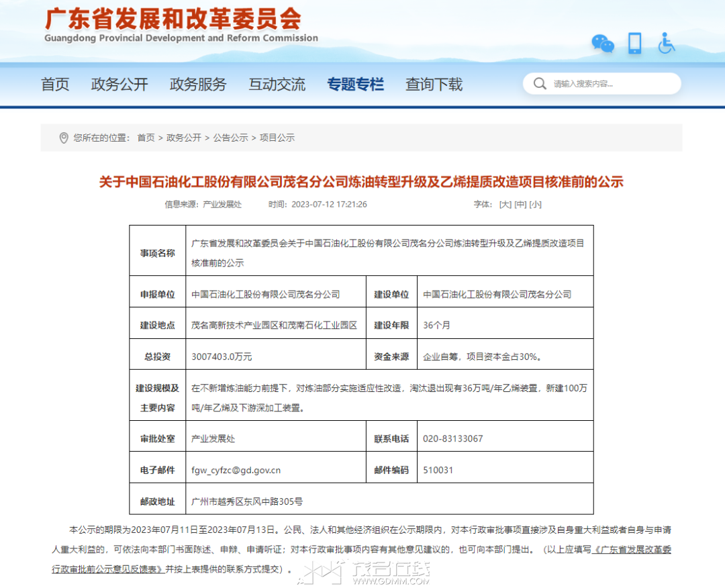Select 查询下载 in the navigation bar

(434, 85)
